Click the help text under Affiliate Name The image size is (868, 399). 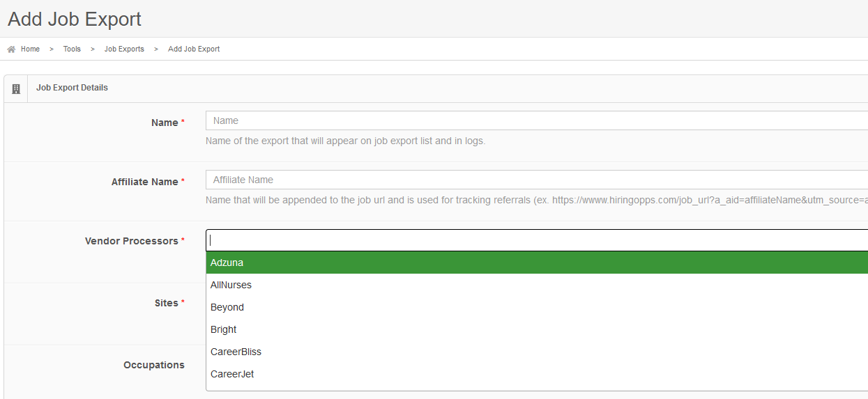click(x=537, y=200)
